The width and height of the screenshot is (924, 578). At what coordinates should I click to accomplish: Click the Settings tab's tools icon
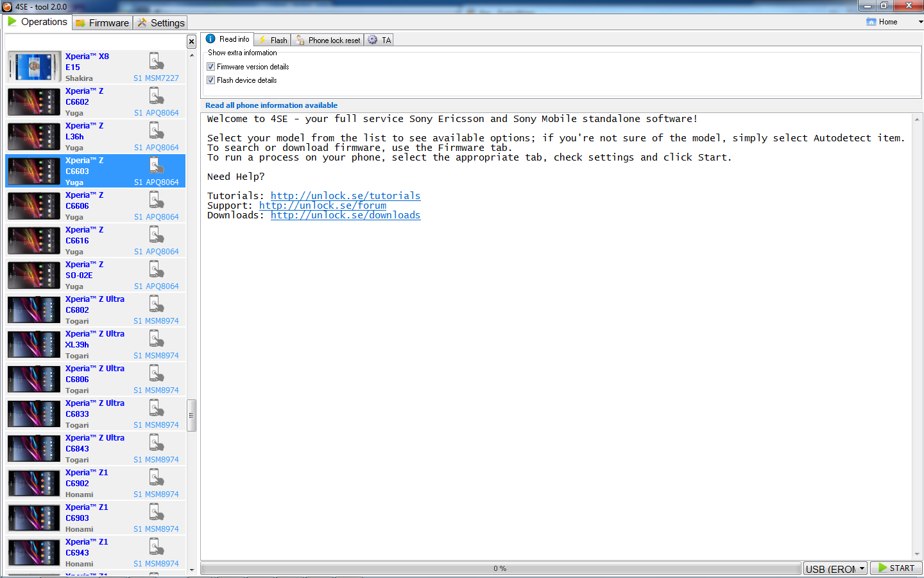point(142,23)
